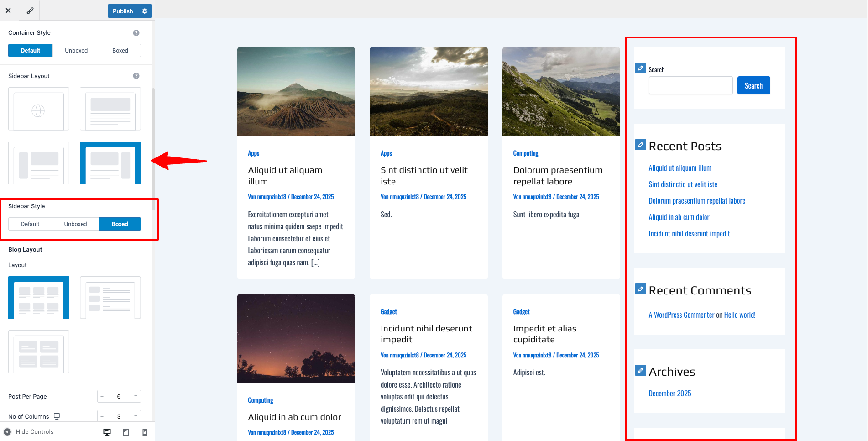Set Container Style to Unboxed

pos(76,51)
